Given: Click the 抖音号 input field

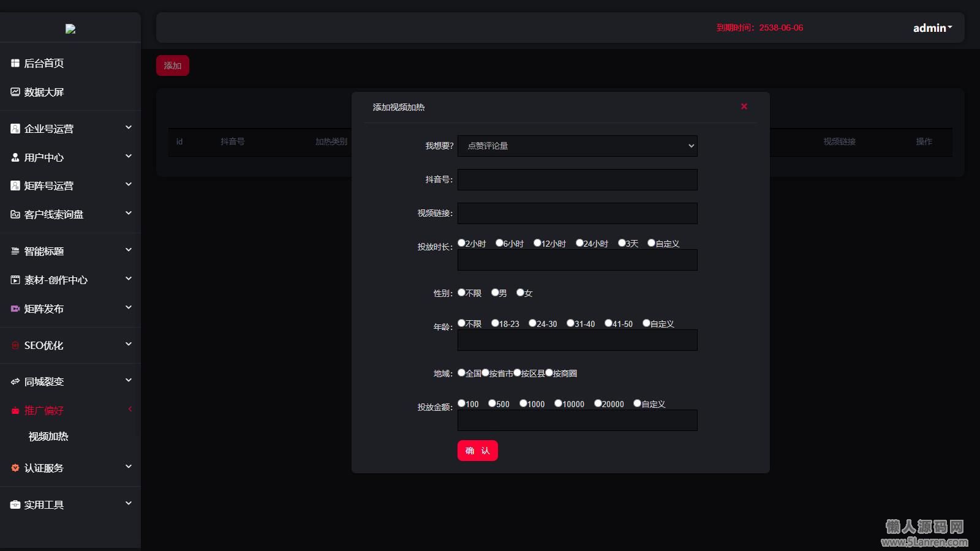Looking at the screenshot, I should pyautogui.click(x=577, y=179).
